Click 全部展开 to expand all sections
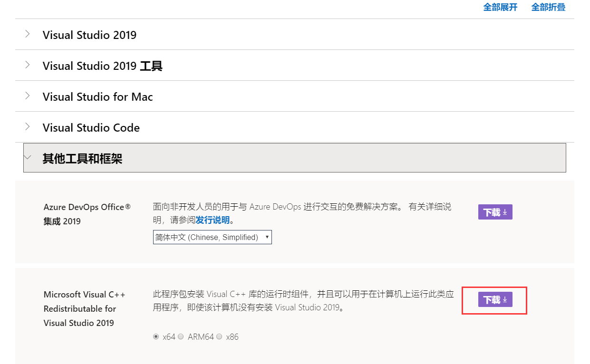 [x=500, y=7]
